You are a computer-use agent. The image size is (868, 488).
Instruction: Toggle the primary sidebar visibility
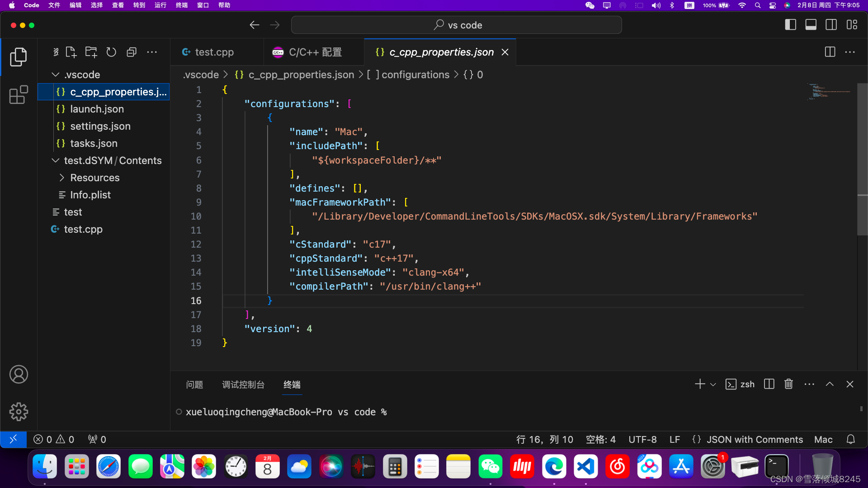coord(790,25)
